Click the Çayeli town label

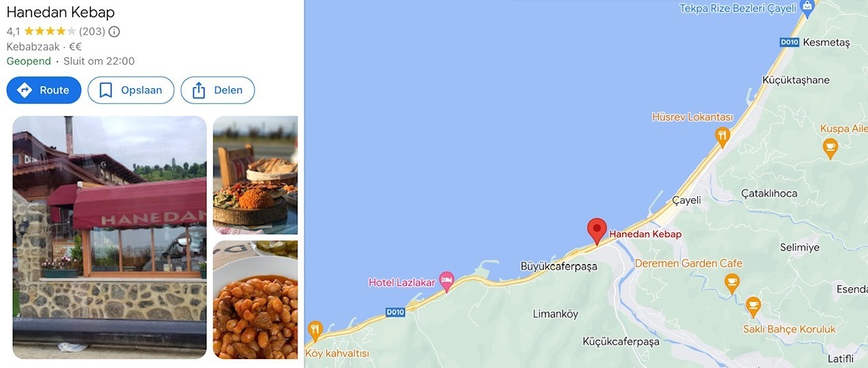click(x=686, y=200)
